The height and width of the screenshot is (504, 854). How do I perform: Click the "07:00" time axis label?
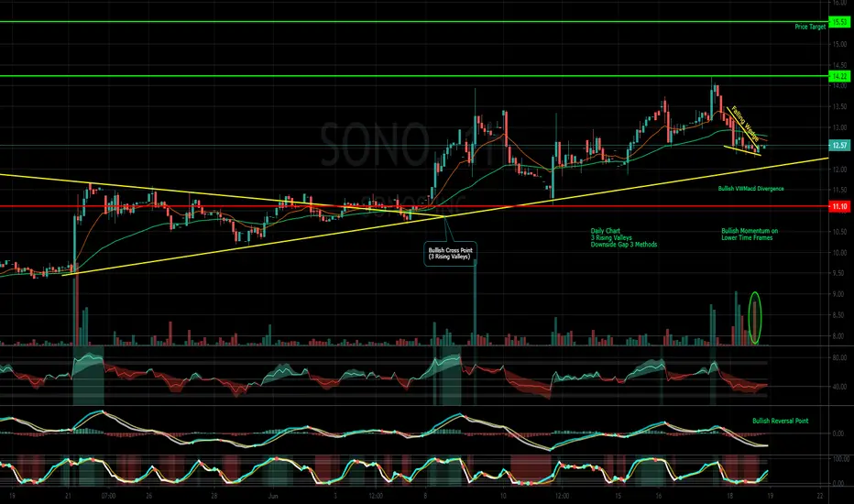click(x=108, y=496)
